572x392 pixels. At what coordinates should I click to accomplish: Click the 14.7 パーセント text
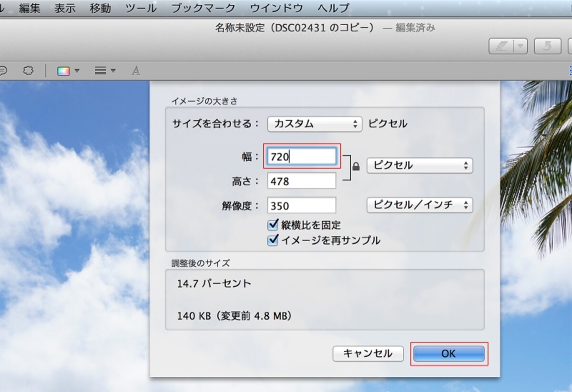(214, 283)
